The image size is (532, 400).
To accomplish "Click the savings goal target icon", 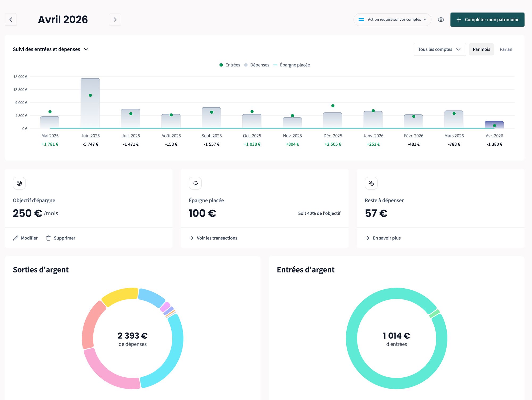I will (19, 183).
